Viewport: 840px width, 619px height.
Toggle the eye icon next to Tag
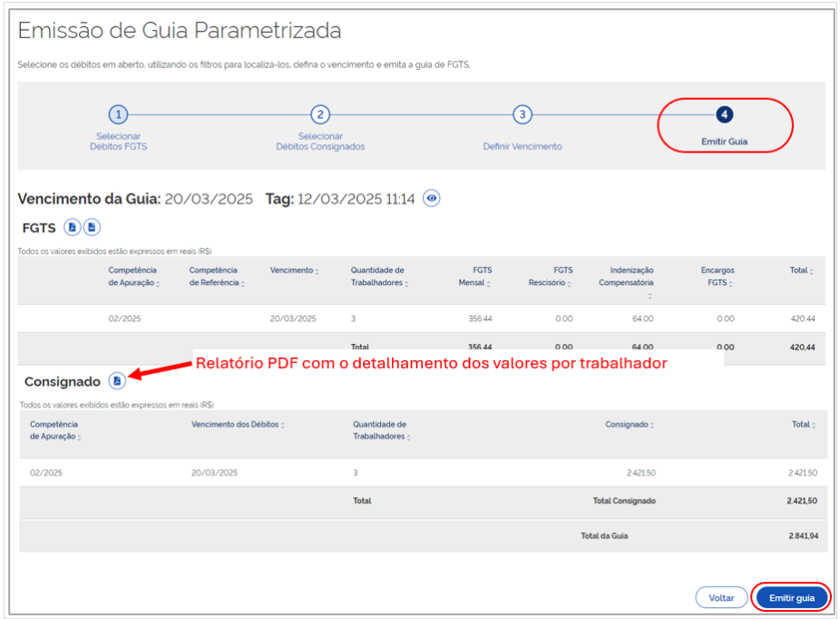(x=432, y=199)
